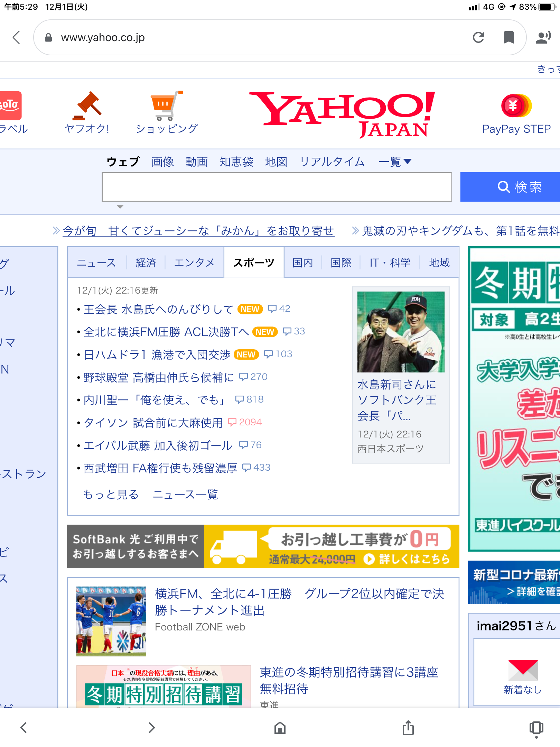Open the もっと見る link under sports news

tap(111, 495)
